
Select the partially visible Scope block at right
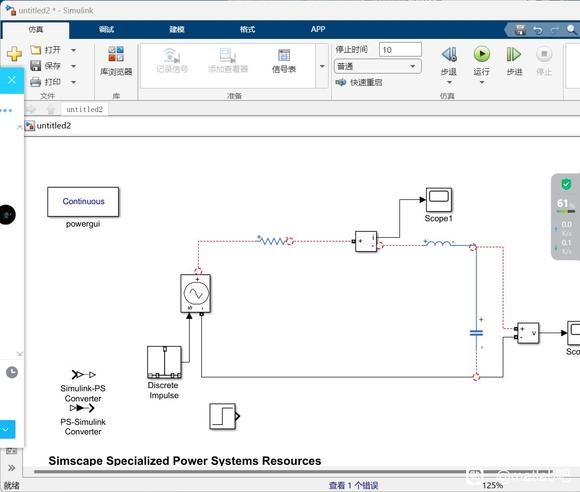(x=574, y=333)
